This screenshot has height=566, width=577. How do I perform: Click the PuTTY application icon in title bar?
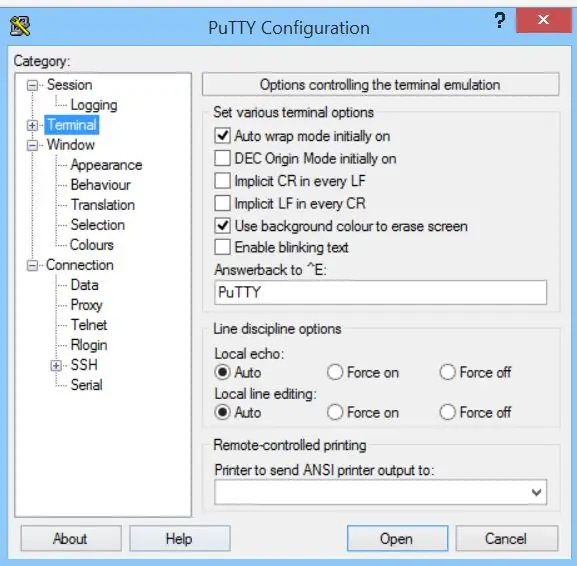(20, 26)
